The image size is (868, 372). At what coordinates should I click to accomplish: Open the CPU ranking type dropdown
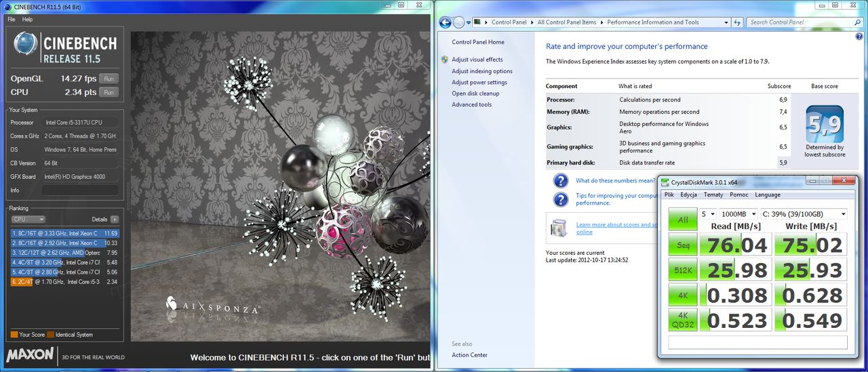click(28, 220)
